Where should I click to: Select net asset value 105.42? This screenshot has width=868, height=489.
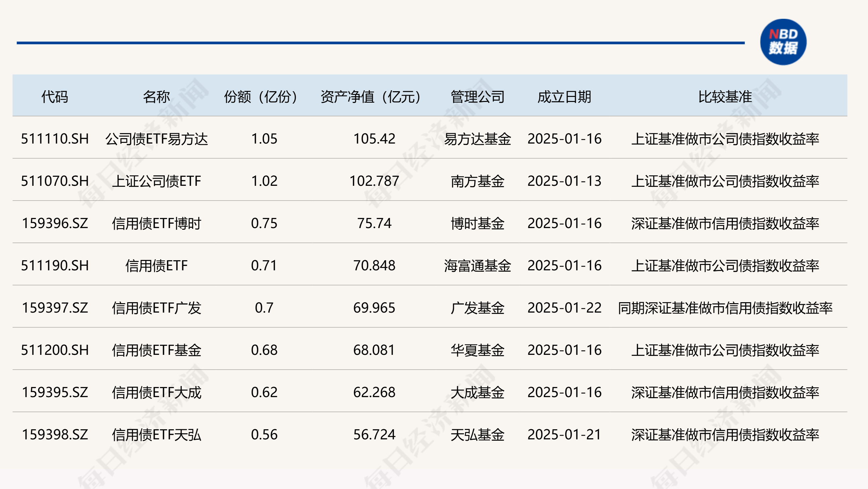pos(374,140)
